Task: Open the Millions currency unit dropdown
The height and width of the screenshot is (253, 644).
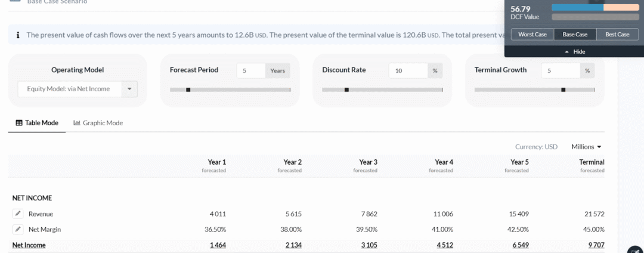Action: click(x=586, y=147)
